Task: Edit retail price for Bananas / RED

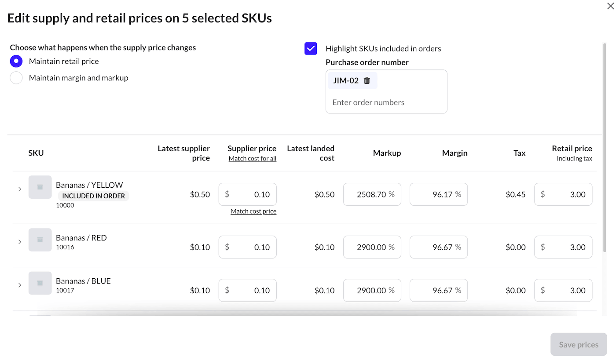Action: (563, 247)
